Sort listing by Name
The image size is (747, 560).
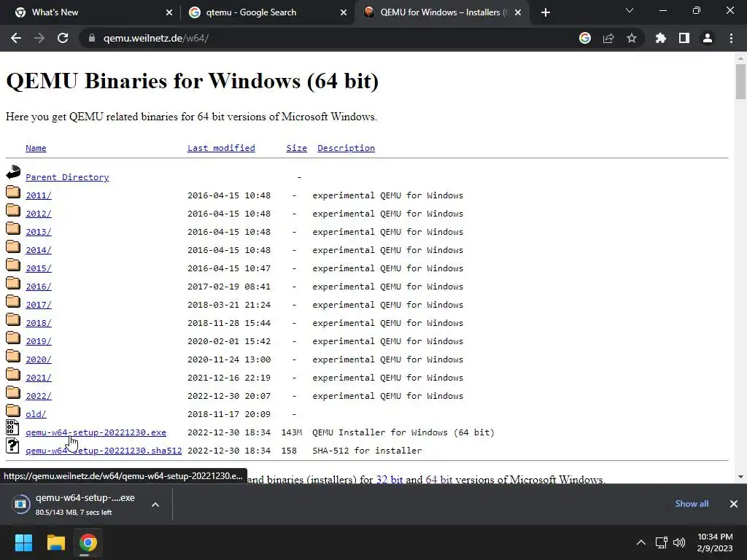tap(36, 148)
